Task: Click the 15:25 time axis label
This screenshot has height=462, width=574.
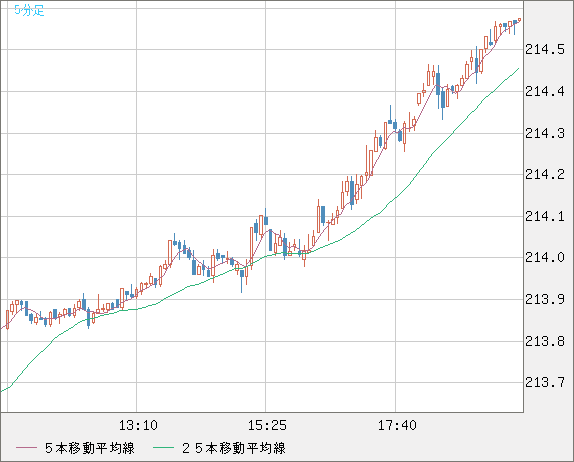Action: [267, 425]
